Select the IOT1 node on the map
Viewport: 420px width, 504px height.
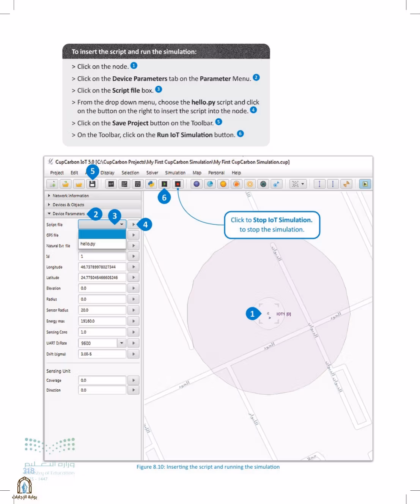click(x=269, y=314)
